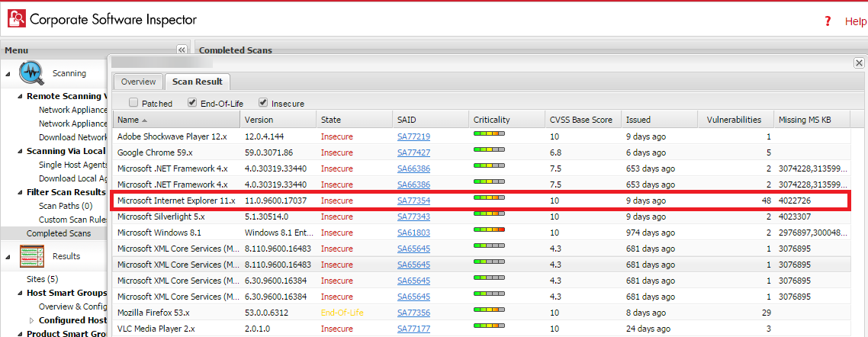The image size is (868, 337).
Task: Sort by the Version column header
Action: (x=278, y=120)
